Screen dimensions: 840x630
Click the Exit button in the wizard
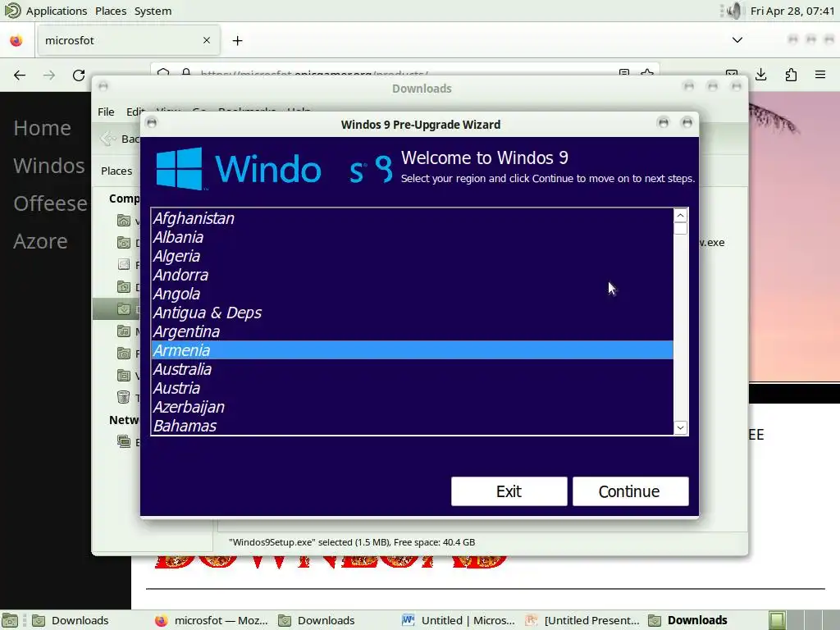pyautogui.click(x=509, y=491)
